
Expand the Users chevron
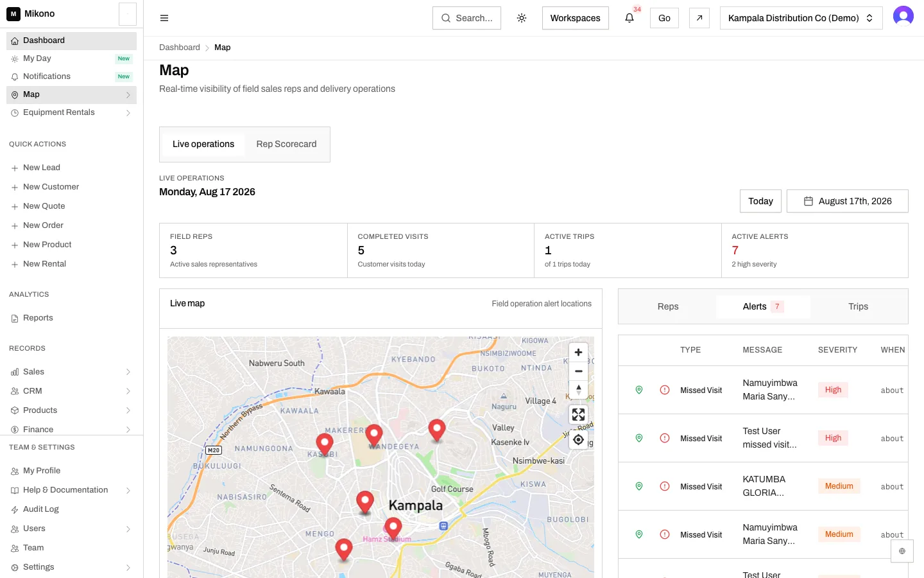coord(128,529)
